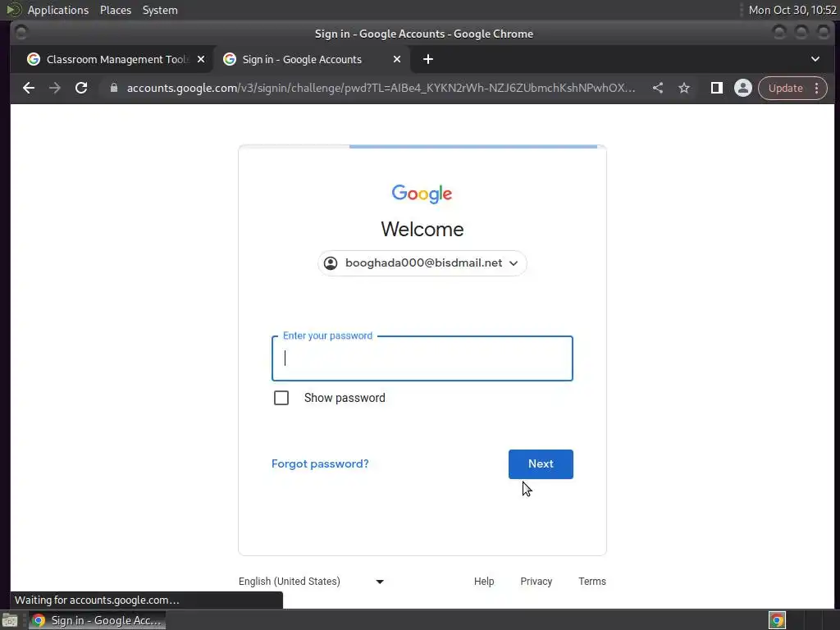840x630 pixels.
Task: Open the Terms link
Action: (x=592, y=582)
